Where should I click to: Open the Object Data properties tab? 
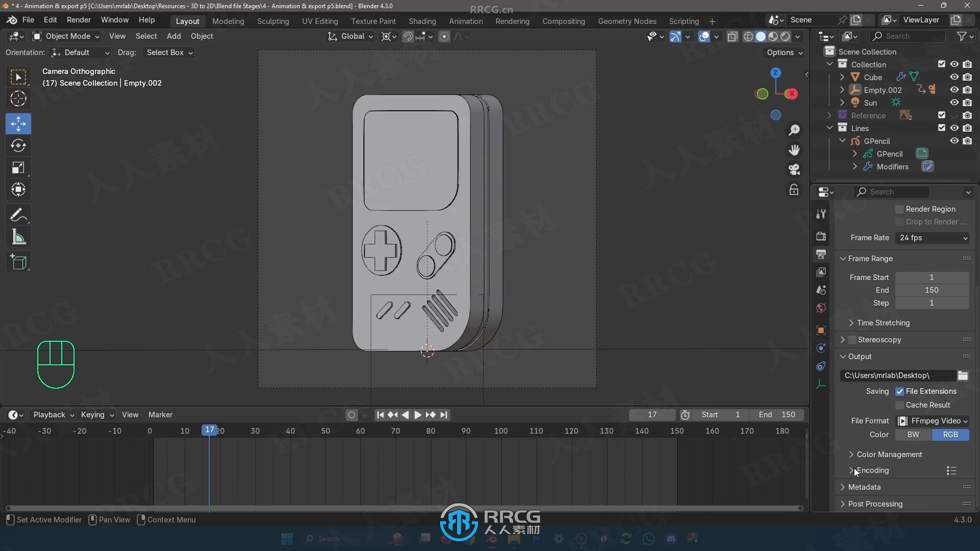821,384
